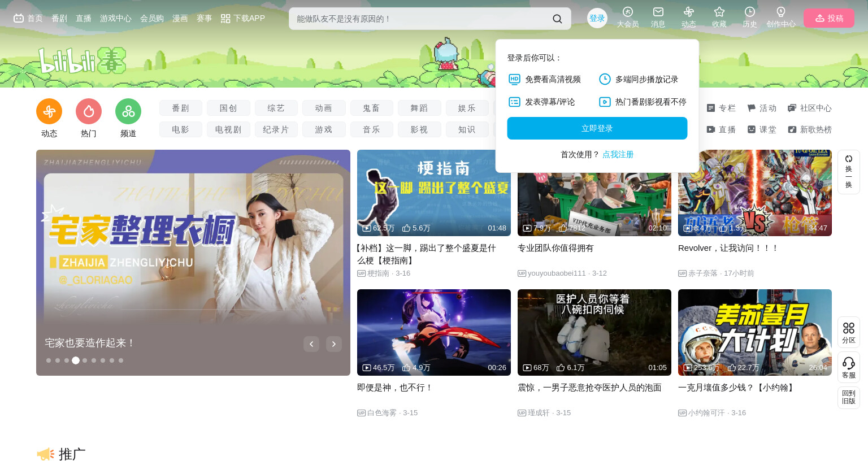Image resolution: width=868 pixels, height=461 pixels.
Task: Click the bilibili logo
Action: coord(82,60)
